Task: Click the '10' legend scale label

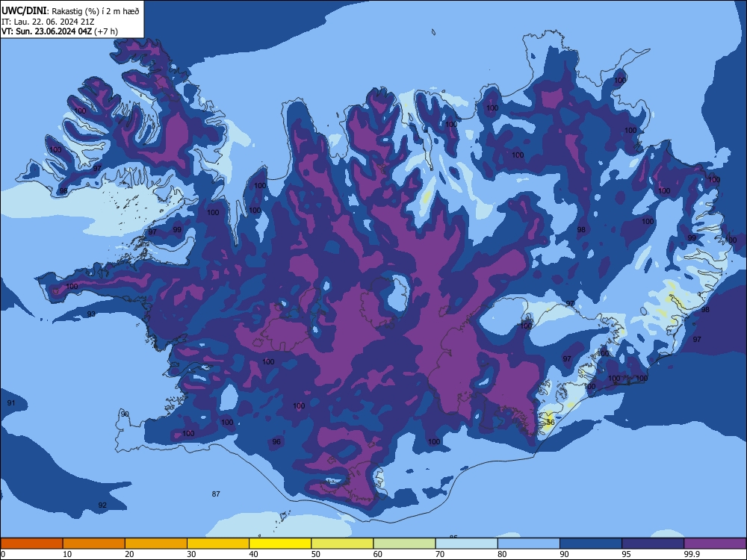Action: coord(67,554)
